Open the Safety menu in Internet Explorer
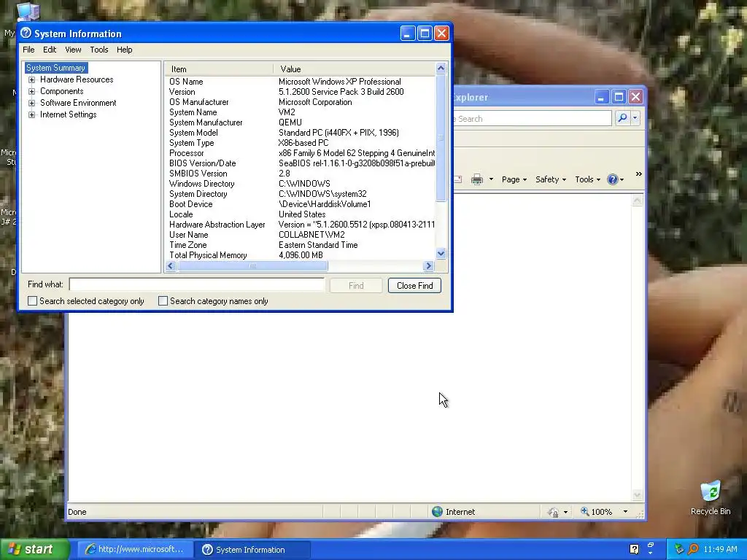 coord(551,179)
